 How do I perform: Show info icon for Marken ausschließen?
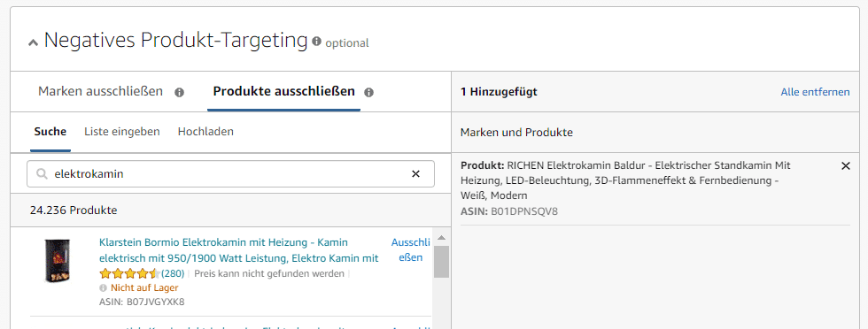(179, 92)
